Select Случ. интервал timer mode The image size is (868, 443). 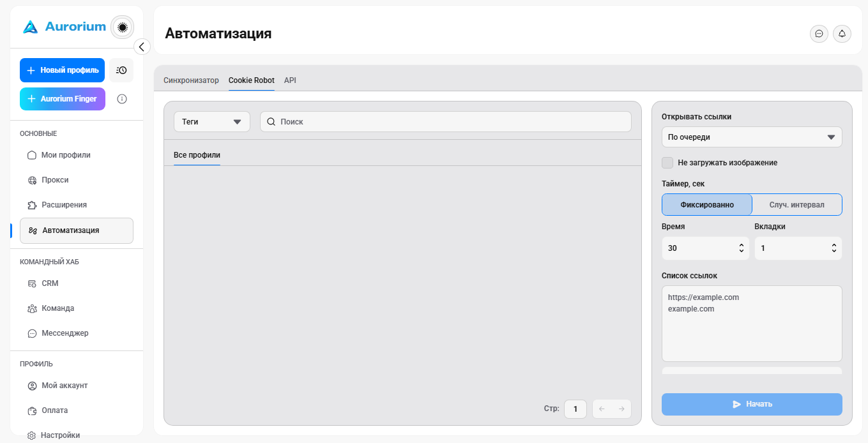pos(797,205)
